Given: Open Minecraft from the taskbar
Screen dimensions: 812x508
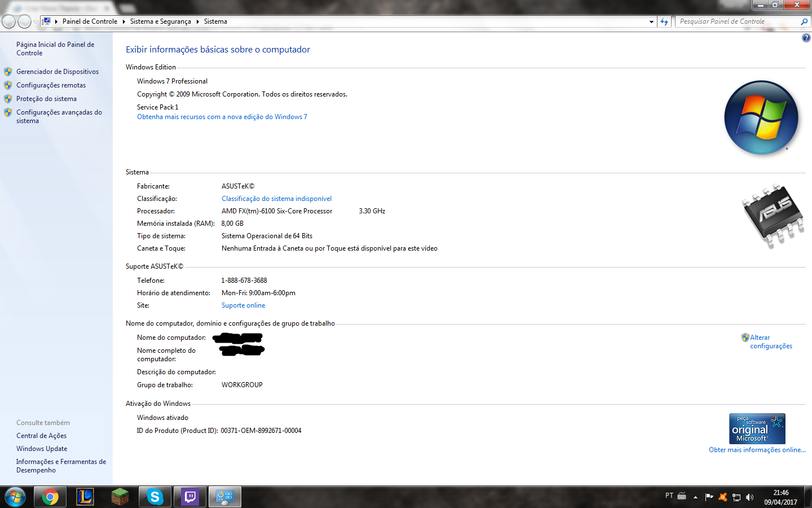Looking at the screenshot, I should tap(120, 497).
